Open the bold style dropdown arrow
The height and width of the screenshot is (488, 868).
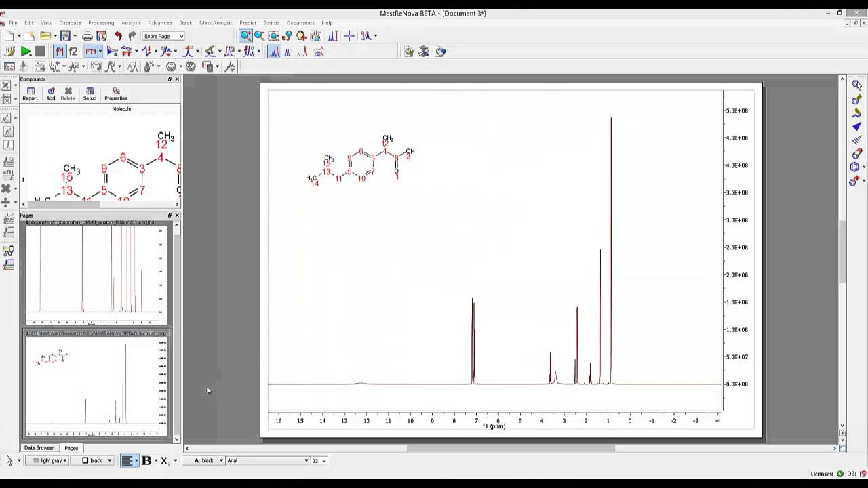point(155,461)
